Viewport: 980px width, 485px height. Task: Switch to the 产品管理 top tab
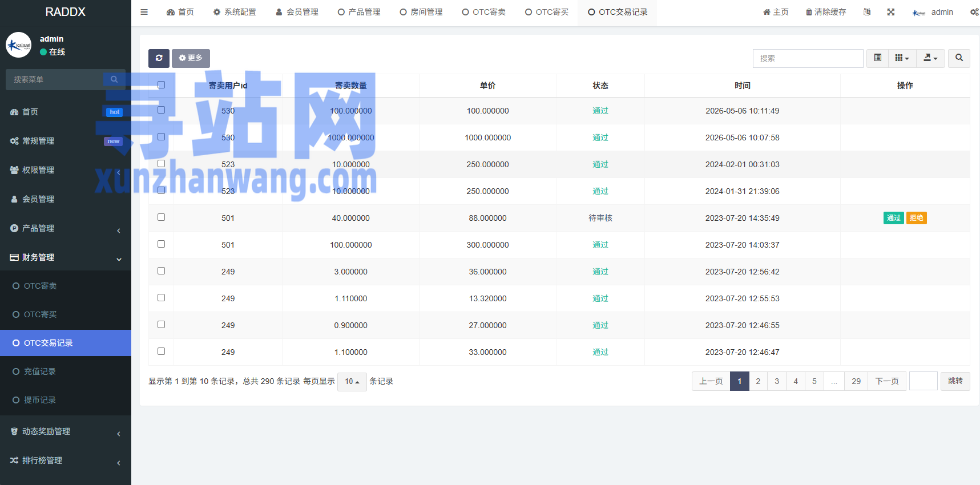(359, 12)
